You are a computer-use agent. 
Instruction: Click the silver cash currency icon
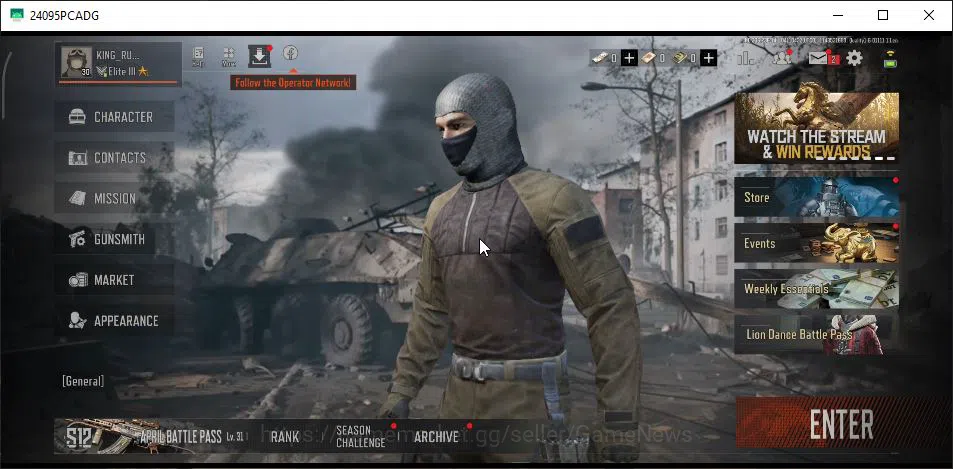click(601, 58)
